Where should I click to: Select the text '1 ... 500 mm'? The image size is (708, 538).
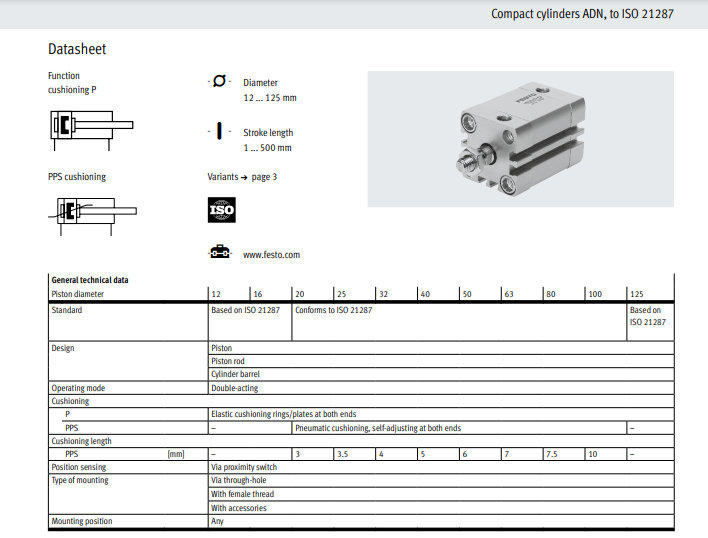coord(267,148)
